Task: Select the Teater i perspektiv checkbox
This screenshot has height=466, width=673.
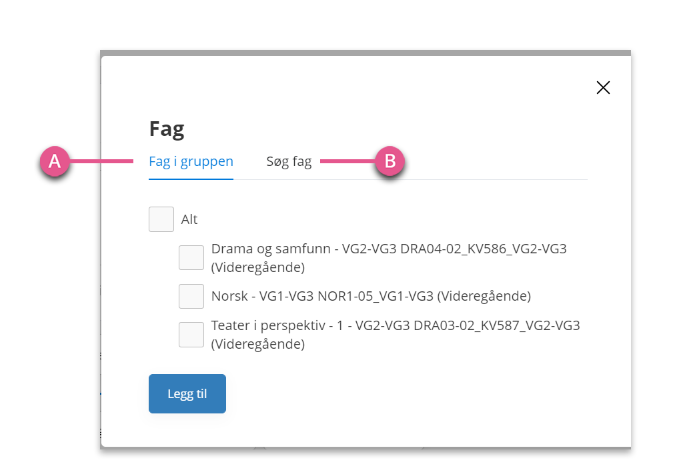Action: click(x=191, y=335)
